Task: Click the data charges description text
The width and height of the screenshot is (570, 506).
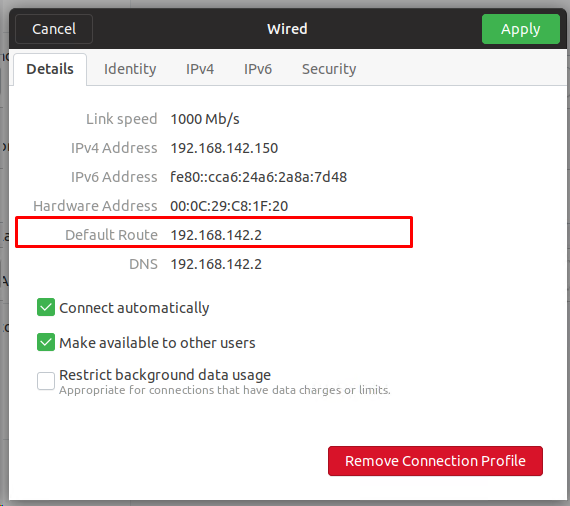Action: 225,390
